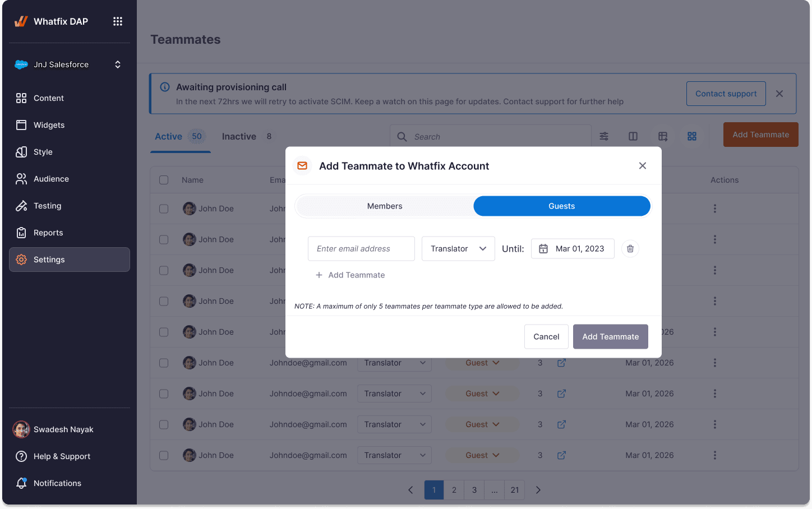
Task: Dismiss the Awaiting provisioning call banner
Action: click(779, 94)
